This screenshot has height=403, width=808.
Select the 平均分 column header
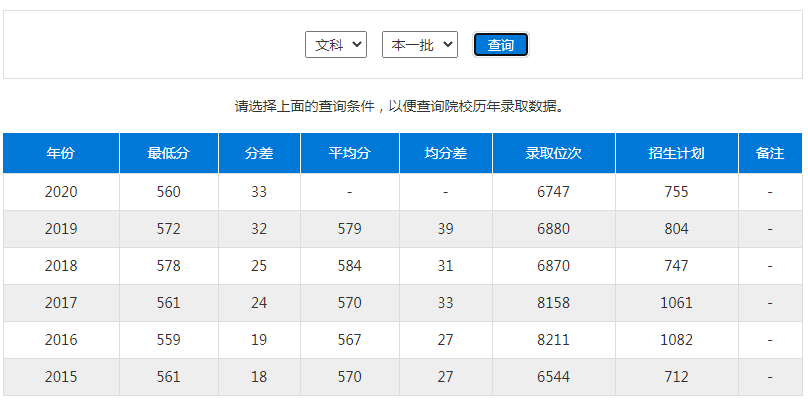coord(349,153)
